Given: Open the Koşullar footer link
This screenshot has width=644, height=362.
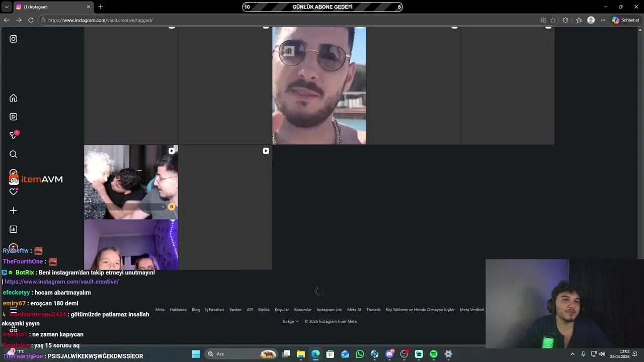Looking at the screenshot, I should (x=282, y=310).
